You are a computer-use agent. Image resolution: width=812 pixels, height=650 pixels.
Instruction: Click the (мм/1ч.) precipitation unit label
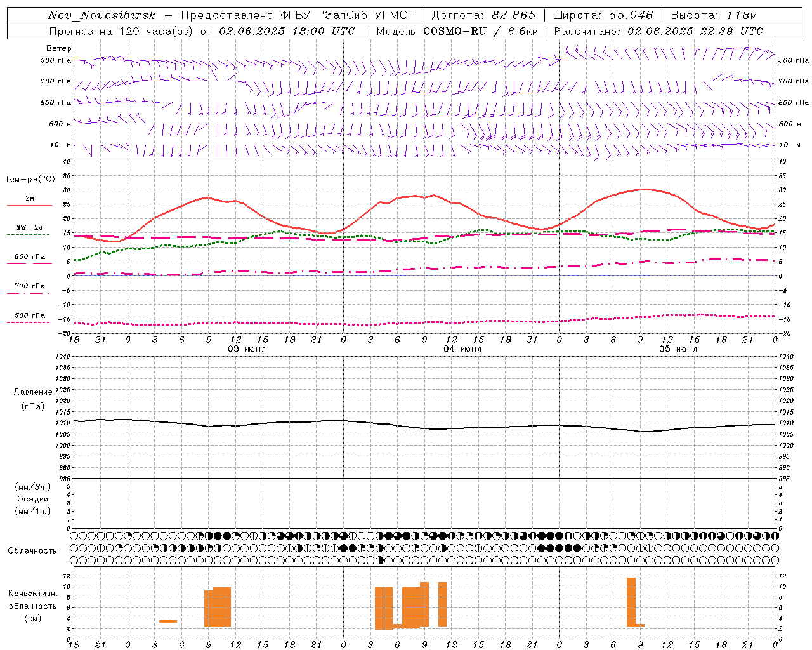tap(33, 511)
